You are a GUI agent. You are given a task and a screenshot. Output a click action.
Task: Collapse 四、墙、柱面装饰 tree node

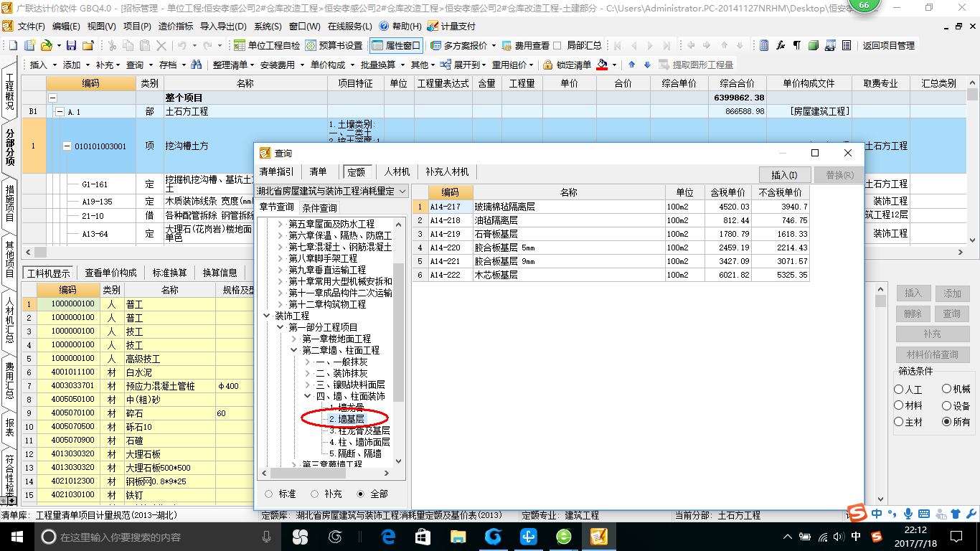[307, 396]
